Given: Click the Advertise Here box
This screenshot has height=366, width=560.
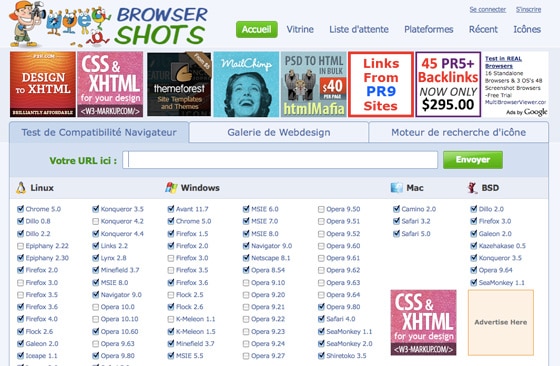Looking at the screenshot, I should pyautogui.click(x=501, y=322).
